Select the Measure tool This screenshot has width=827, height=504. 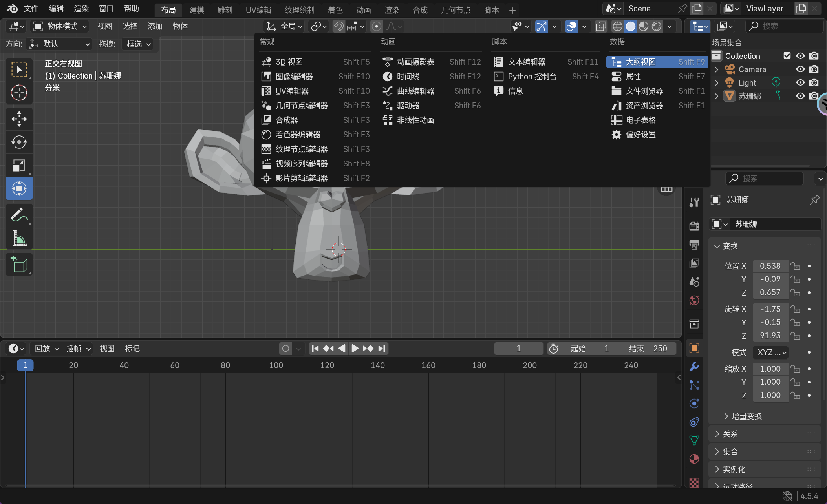click(19, 238)
